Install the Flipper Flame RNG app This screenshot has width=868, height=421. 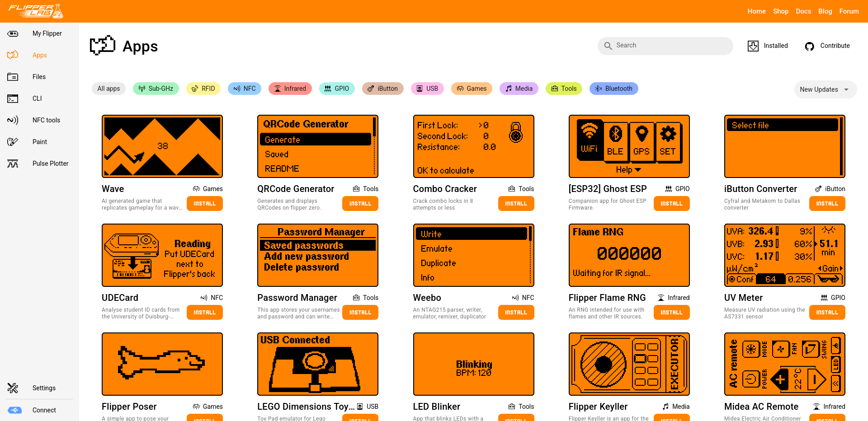pyautogui.click(x=672, y=313)
